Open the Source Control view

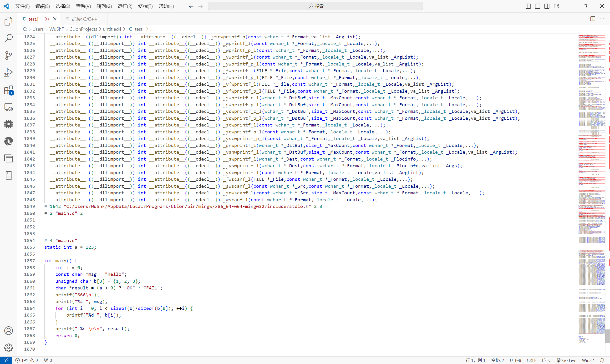pos(9,56)
